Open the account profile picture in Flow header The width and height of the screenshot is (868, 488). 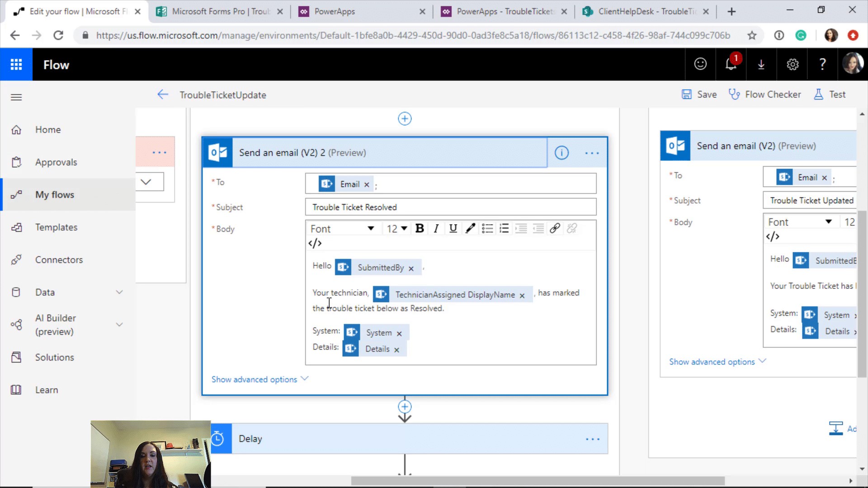tap(853, 64)
